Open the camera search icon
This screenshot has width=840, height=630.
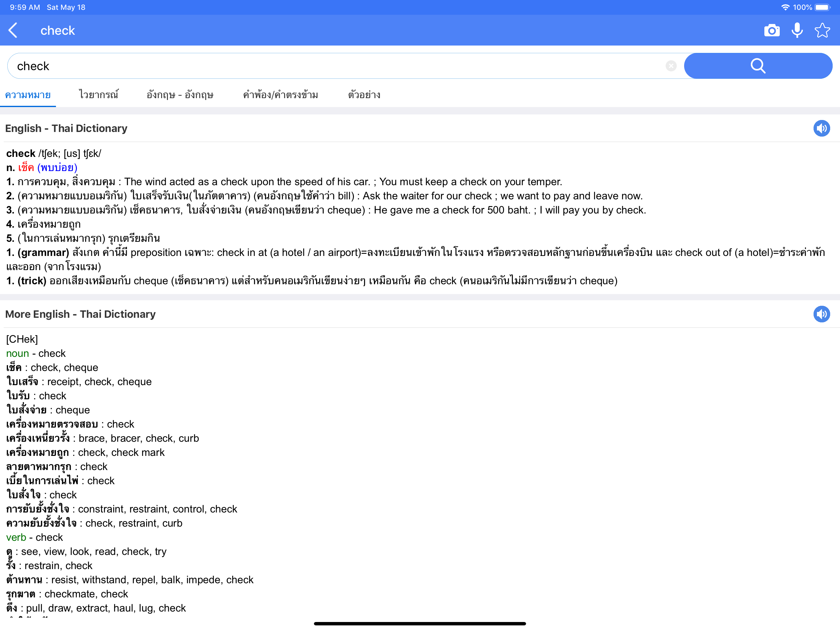point(772,30)
